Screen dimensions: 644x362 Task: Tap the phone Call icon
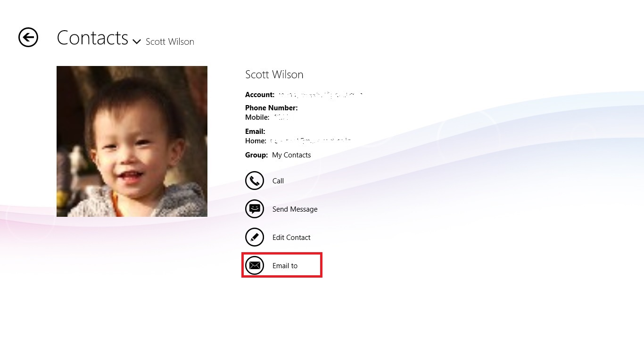255,181
